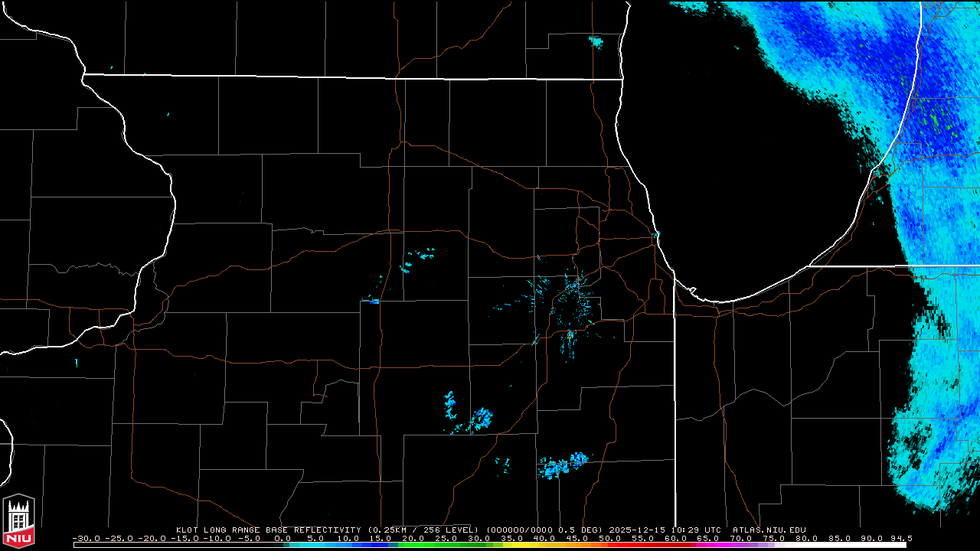Click the small isolated echo near the top center
Viewport: 980px width, 551px height.
[x=596, y=41]
